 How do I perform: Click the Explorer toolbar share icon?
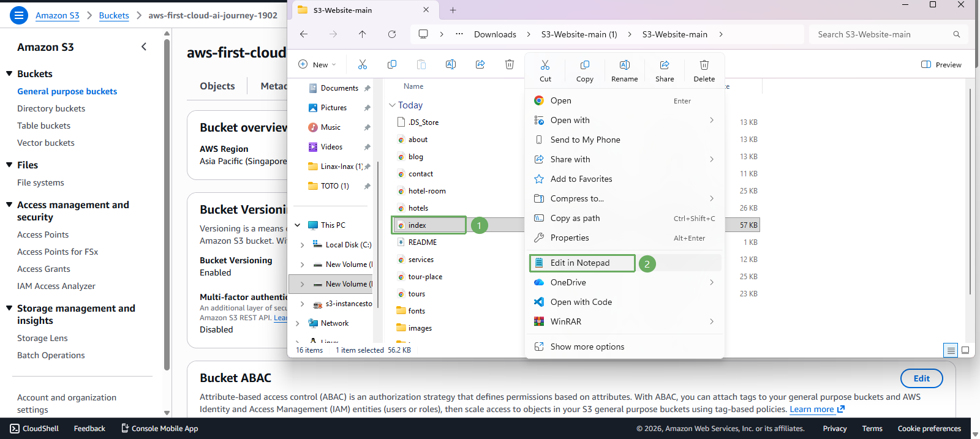[480, 64]
